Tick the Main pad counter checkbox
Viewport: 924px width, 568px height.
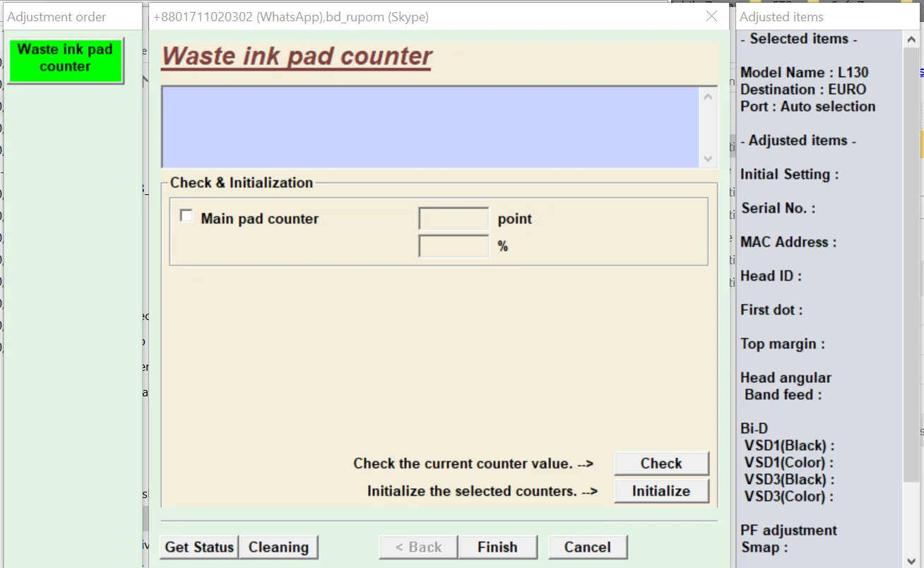point(186,216)
